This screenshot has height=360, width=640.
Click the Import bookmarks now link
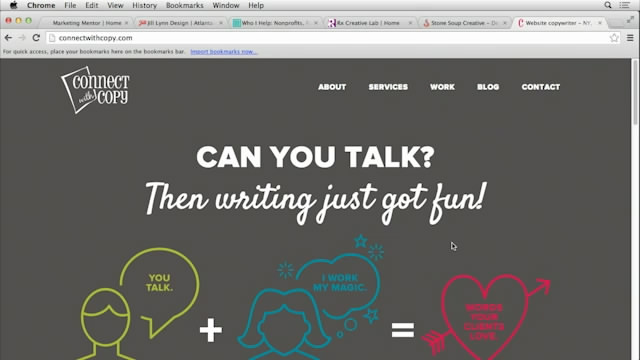224,52
